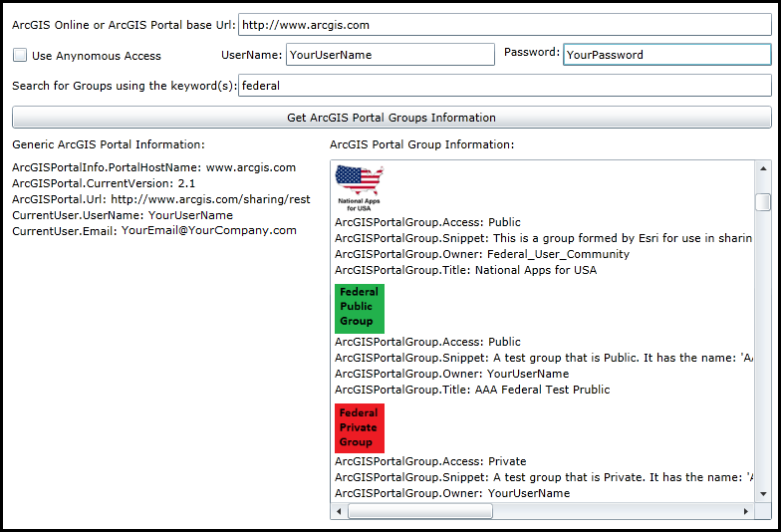Select the National Apps for USA thumbnail
781x532 pixels.
[359, 188]
